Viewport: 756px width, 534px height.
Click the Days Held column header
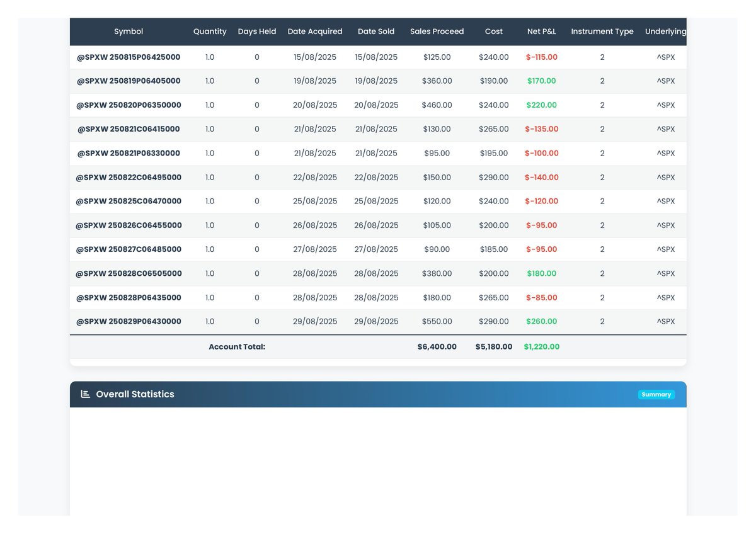[257, 31]
